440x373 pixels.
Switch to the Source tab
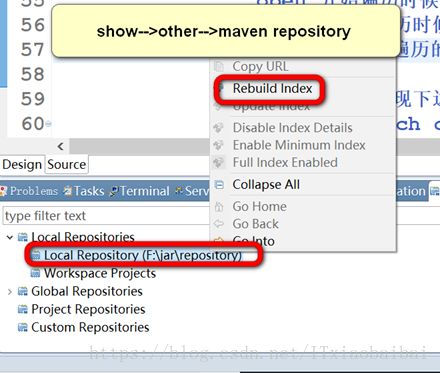click(66, 164)
